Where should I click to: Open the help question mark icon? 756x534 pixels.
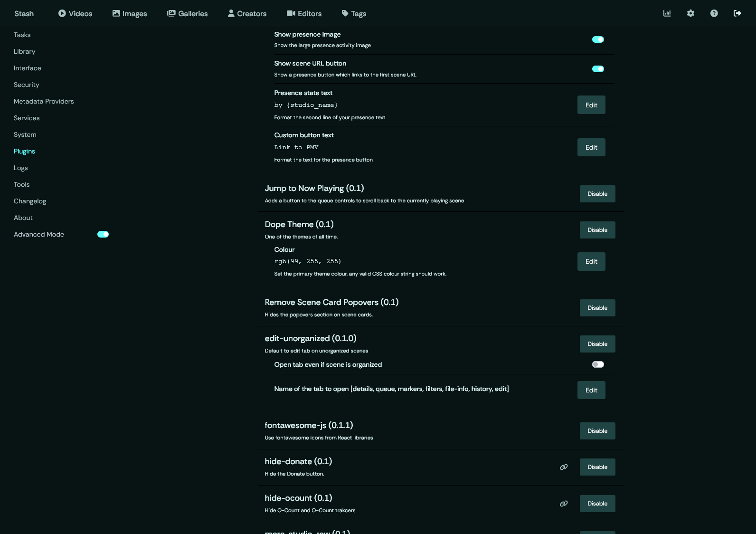point(714,13)
